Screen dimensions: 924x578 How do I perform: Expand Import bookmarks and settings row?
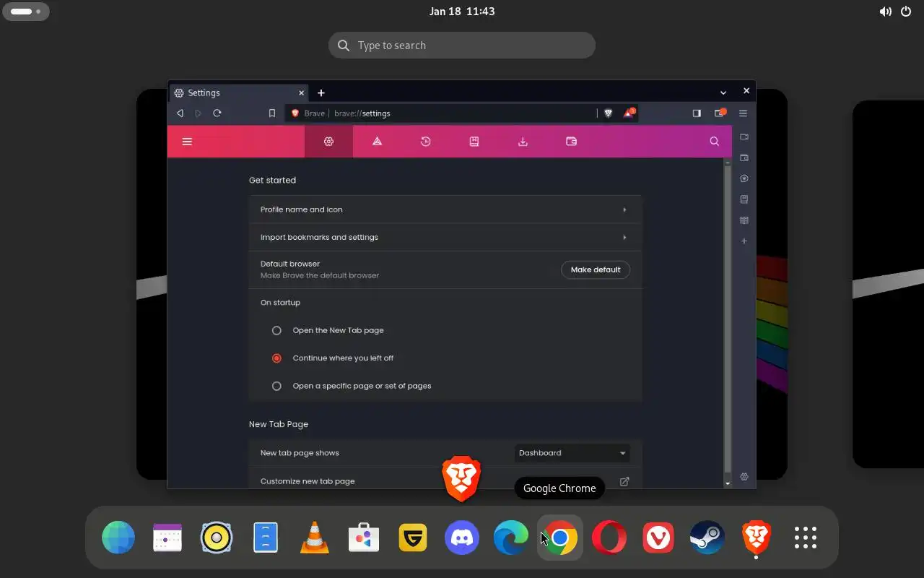[445, 237]
